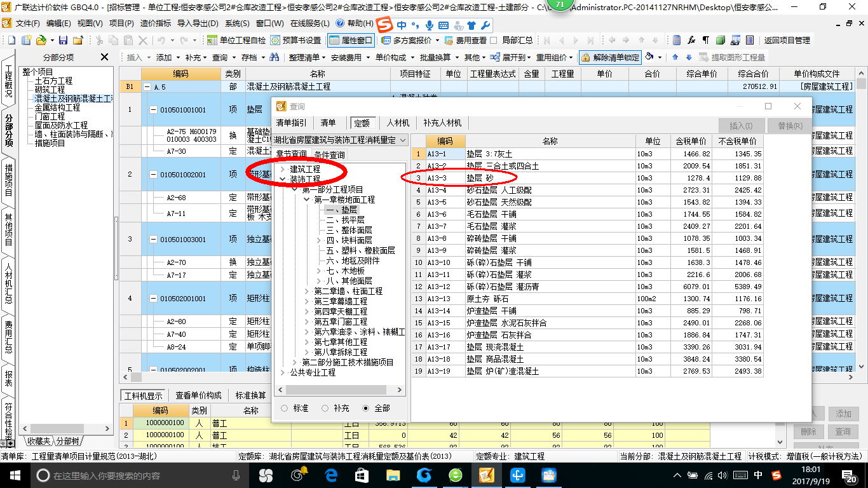Screen dimensions: 868x488
Task: Switch to 条件查询 tab
Action: click(x=329, y=155)
